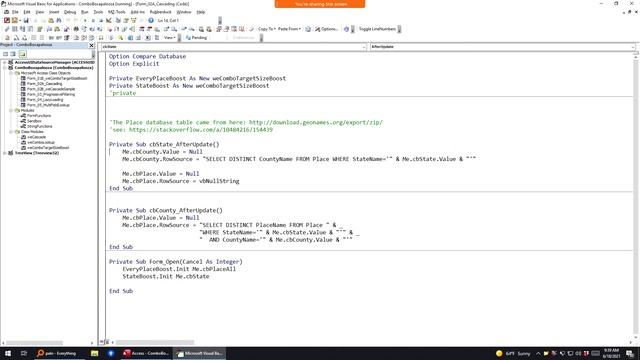Open the View dropdown in the Rubberduck toolbar

pos(169,38)
